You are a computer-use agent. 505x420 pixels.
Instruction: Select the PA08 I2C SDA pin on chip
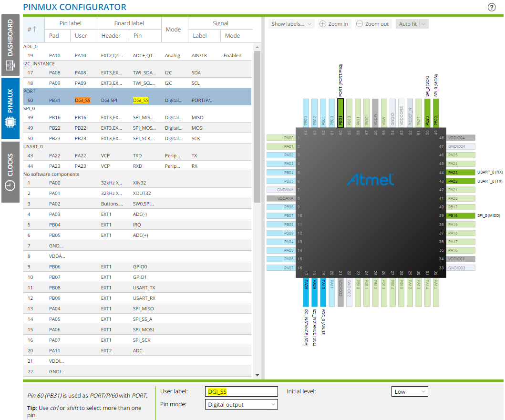tap(306, 292)
